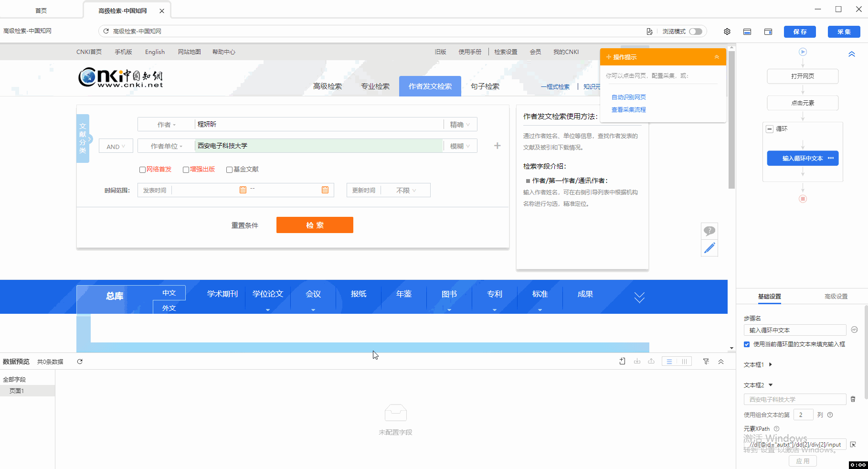
Task: Click the reload icon in the address bar
Action: coord(106,31)
